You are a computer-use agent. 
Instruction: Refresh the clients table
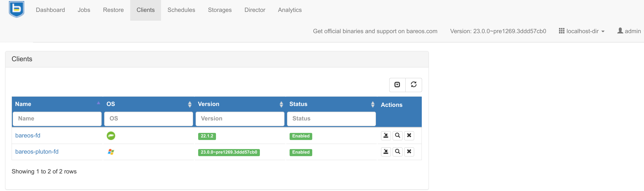click(414, 85)
